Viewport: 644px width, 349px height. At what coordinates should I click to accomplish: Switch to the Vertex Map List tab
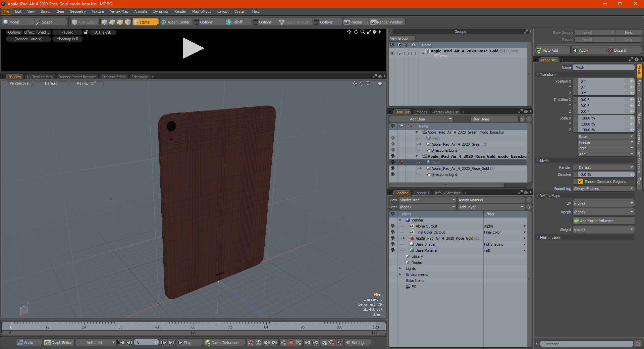(446, 112)
